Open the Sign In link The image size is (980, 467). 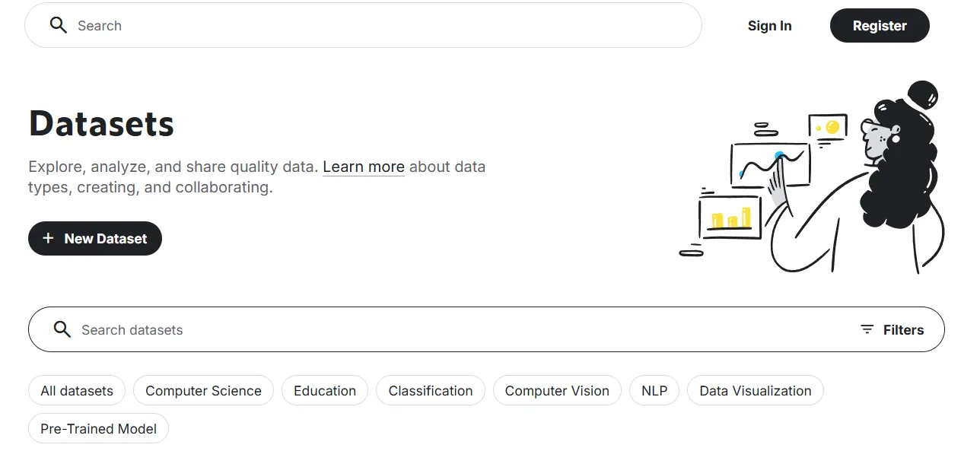[769, 25]
